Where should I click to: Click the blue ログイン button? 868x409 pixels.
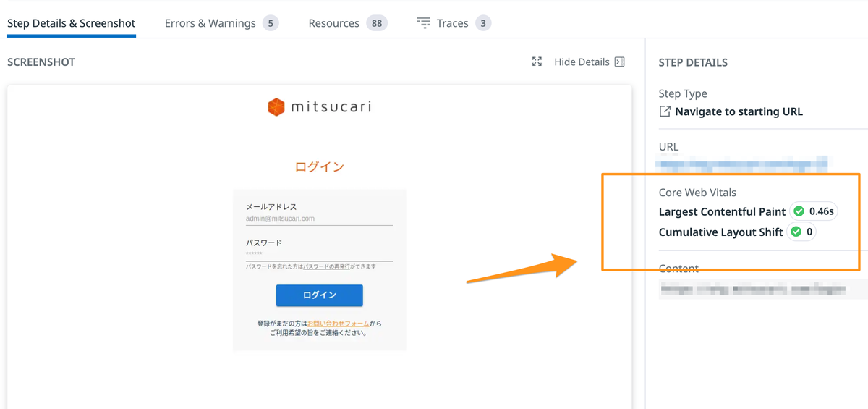(319, 295)
